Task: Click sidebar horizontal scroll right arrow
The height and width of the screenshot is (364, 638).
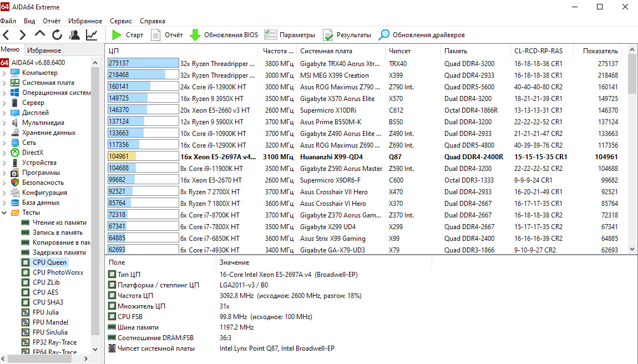Action: tap(86, 358)
